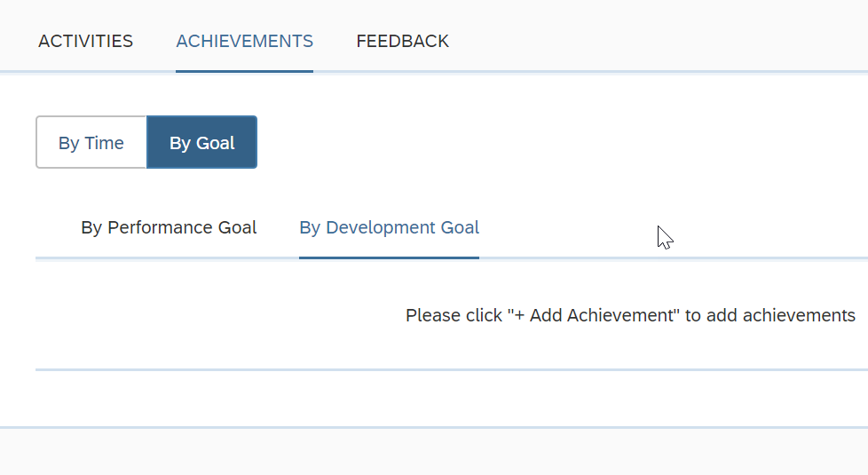Viewport: 868px width, 475px height.
Task: Select the By Development Goal sub-tab
Action: coord(389,227)
